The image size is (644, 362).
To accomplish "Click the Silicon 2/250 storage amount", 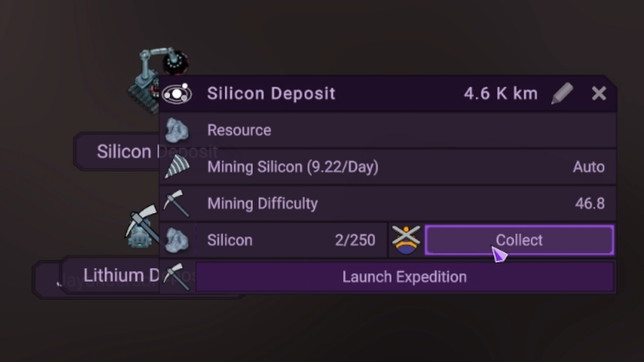I will 355,240.
